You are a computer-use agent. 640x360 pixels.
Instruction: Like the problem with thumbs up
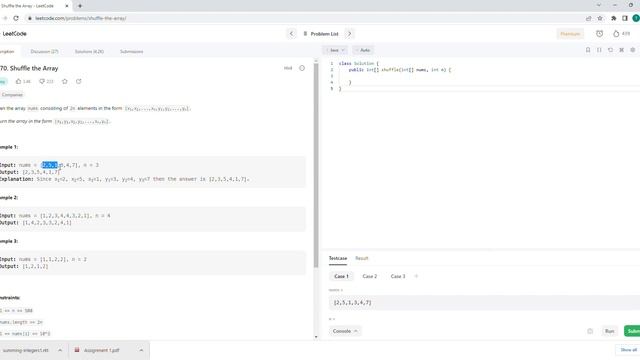point(18,81)
